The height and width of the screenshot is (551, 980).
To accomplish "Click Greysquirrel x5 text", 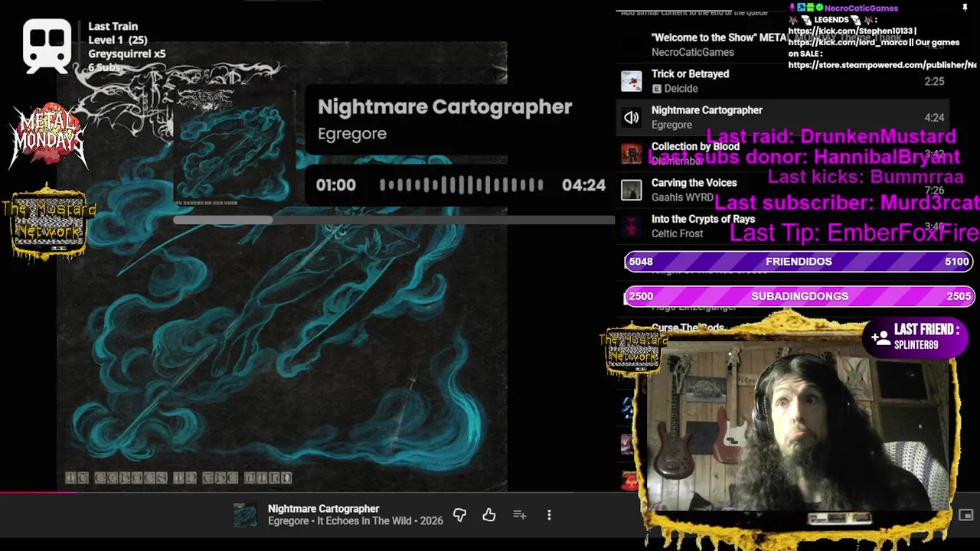I will click(127, 54).
